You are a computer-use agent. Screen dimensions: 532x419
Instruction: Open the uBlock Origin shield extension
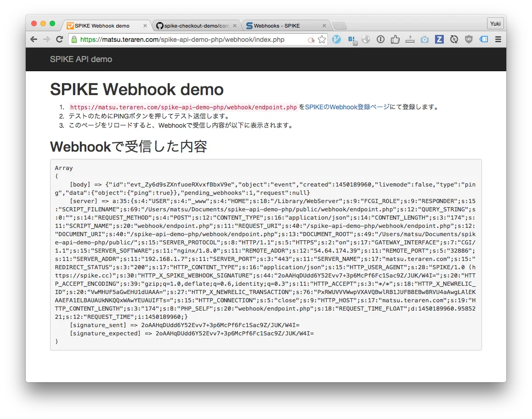[x=469, y=39]
